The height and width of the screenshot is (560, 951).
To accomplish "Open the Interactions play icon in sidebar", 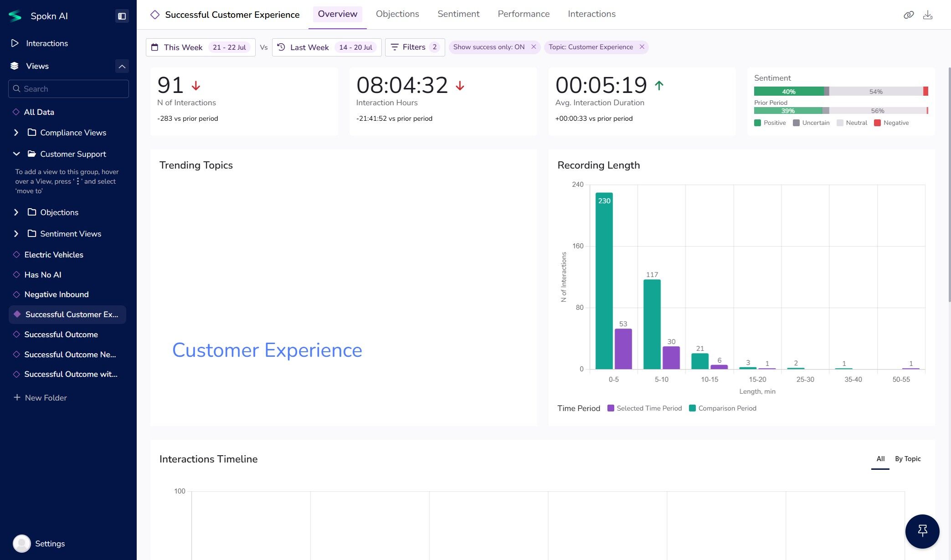I will click(15, 43).
